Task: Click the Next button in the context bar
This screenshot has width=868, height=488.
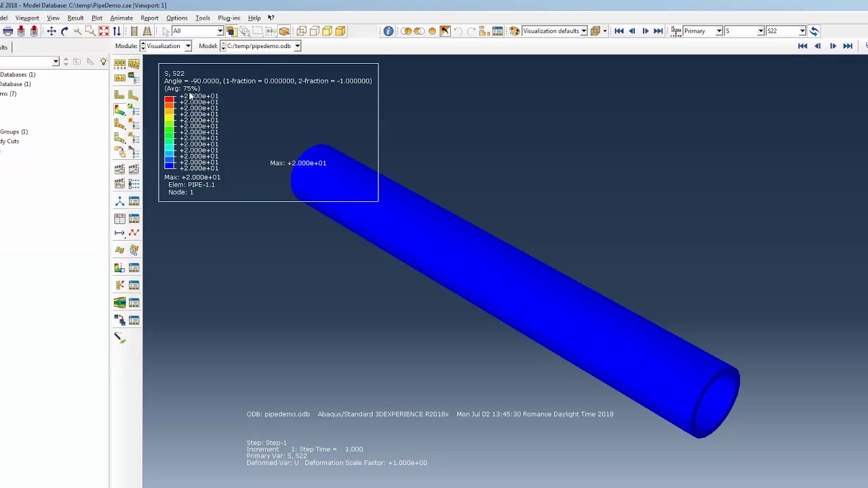Action: click(x=833, y=46)
